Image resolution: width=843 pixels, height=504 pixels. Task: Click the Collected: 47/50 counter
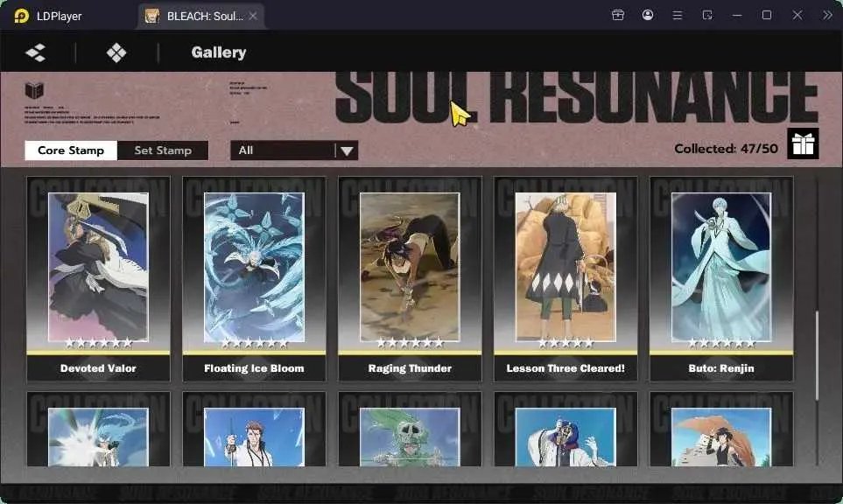point(726,149)
